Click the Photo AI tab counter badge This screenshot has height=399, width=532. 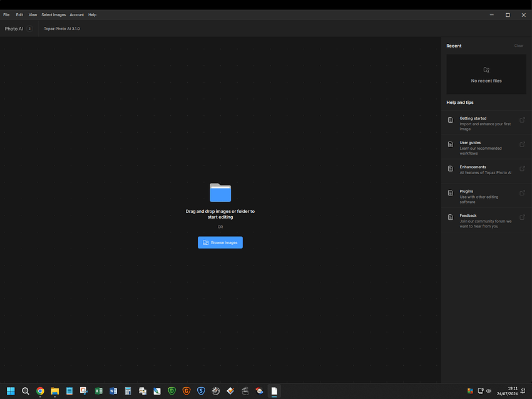pos(29,29)
